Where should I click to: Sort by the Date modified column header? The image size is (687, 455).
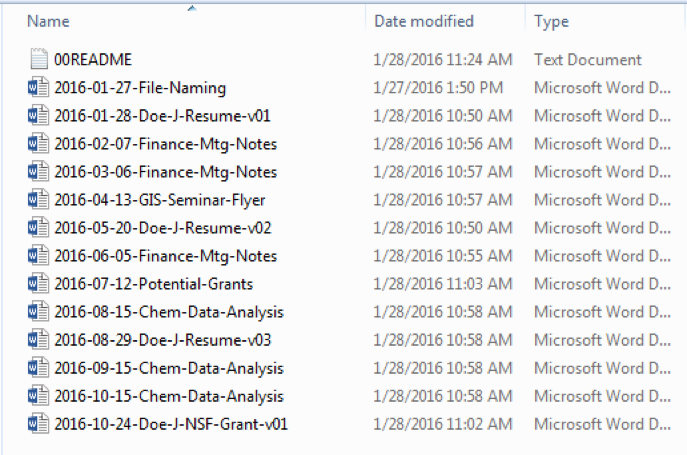pos(423,21)
